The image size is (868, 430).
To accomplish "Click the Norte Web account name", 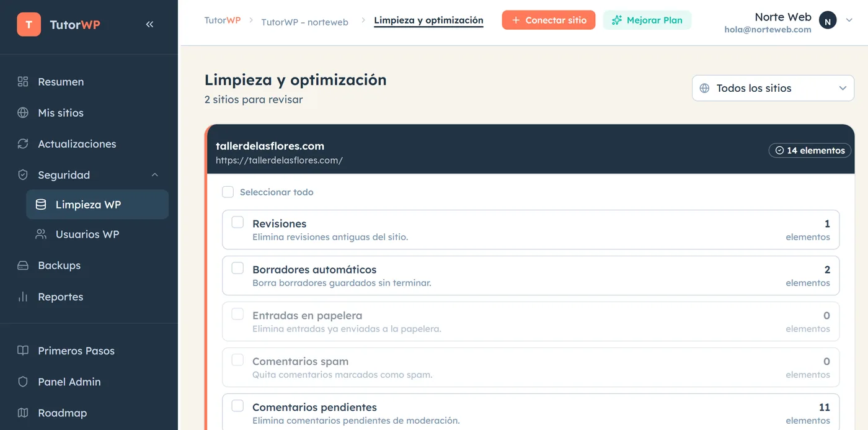I will pyautogui.click(x=783, y=17).
